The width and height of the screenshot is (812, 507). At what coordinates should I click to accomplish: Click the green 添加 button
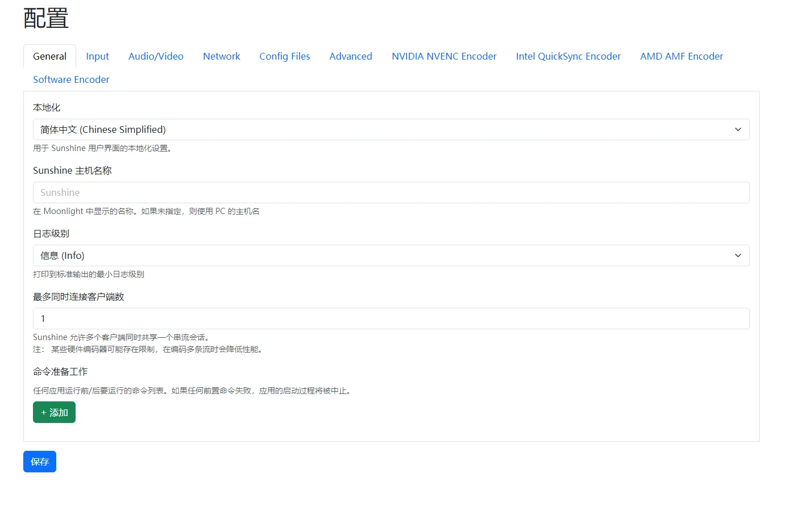pos(54,412)
